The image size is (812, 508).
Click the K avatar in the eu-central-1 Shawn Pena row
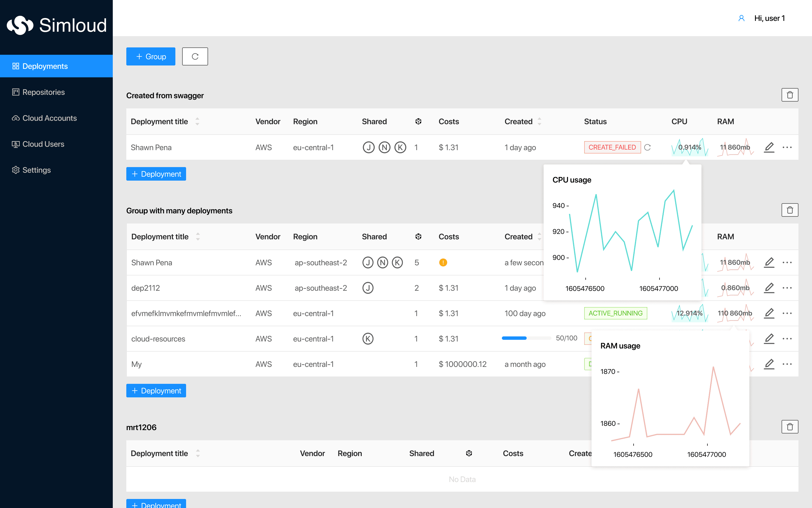[x=400, y=147]
